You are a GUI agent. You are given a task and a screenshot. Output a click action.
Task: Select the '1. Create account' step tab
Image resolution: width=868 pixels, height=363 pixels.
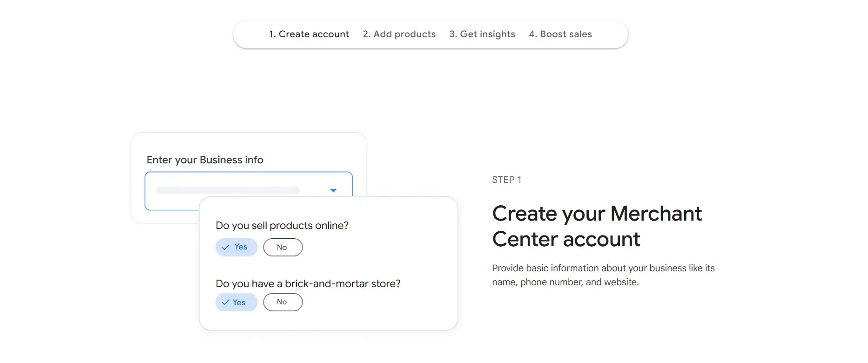click(309, 34)
